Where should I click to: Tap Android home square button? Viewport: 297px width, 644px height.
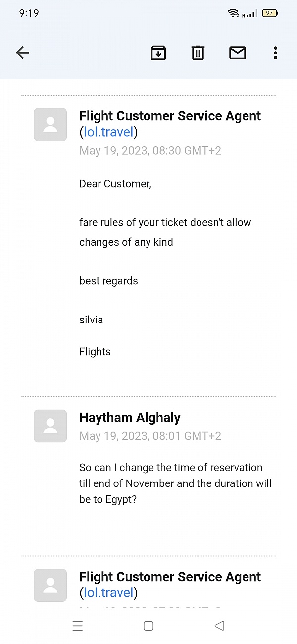pos(148,626)
